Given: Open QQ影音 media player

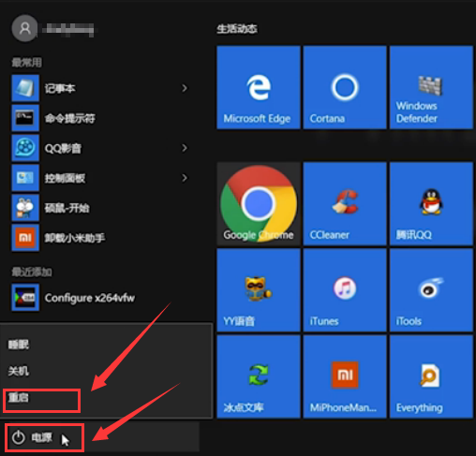Looking at the screenshot, I should (x=100, y=148).
